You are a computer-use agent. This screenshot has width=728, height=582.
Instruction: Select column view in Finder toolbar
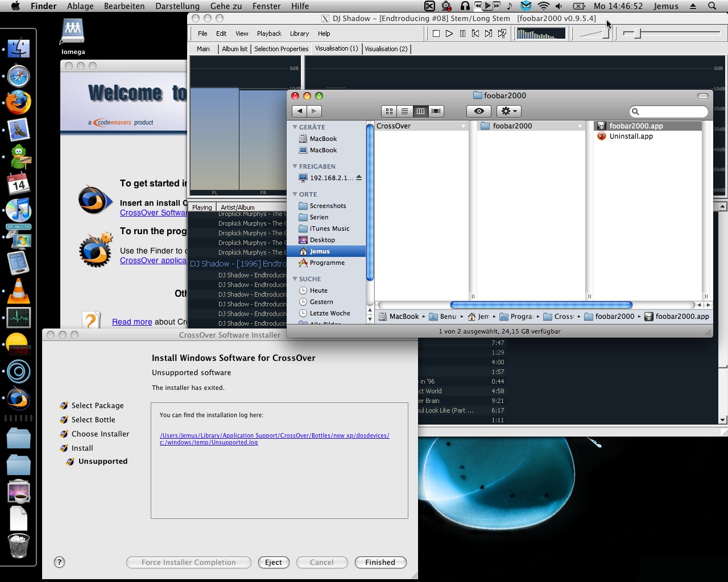420,111
